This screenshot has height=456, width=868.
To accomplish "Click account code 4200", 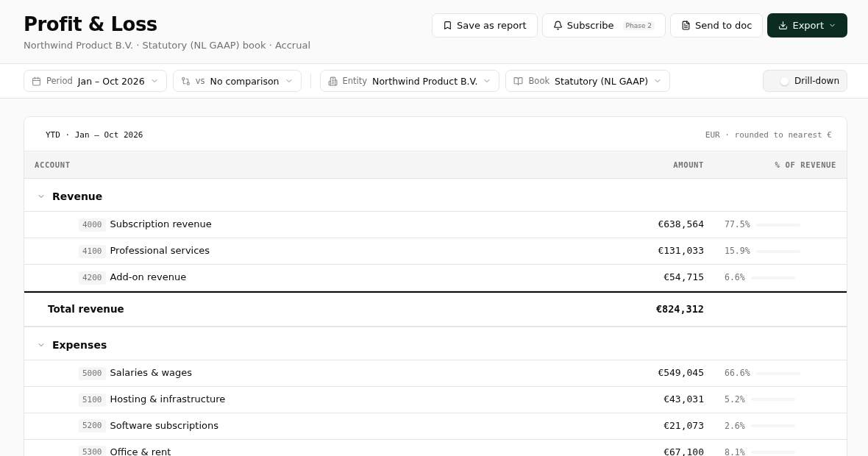I will coord(92,278).
